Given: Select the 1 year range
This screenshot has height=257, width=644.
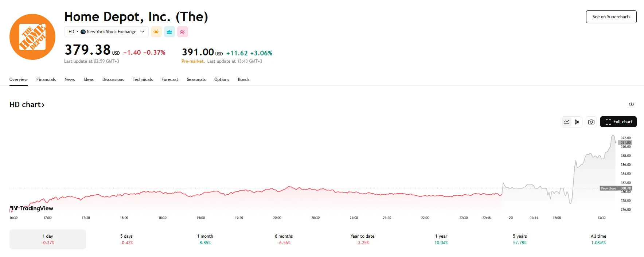Looking at the screenshot, I should coord(441,239).
